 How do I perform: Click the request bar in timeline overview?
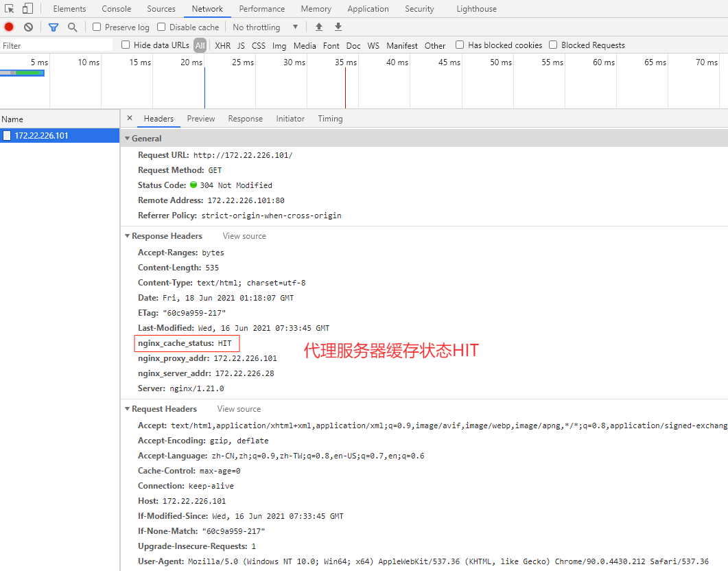coord(22,73)
